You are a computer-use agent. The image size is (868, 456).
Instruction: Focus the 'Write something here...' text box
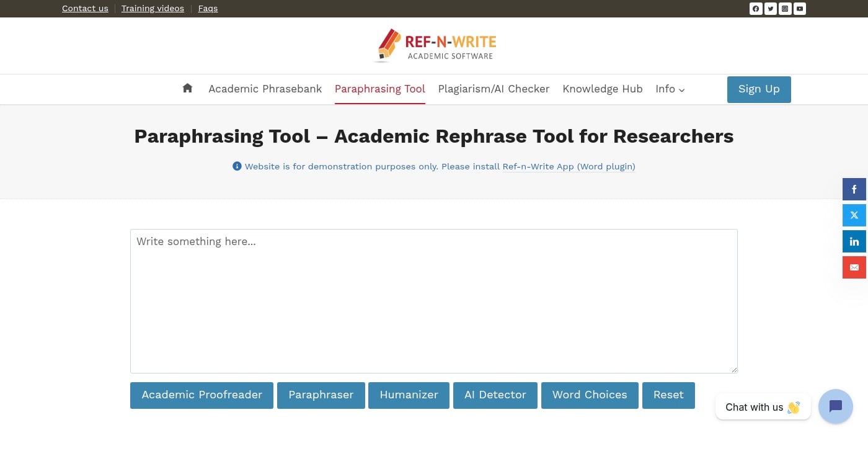(x=434, y=301)
